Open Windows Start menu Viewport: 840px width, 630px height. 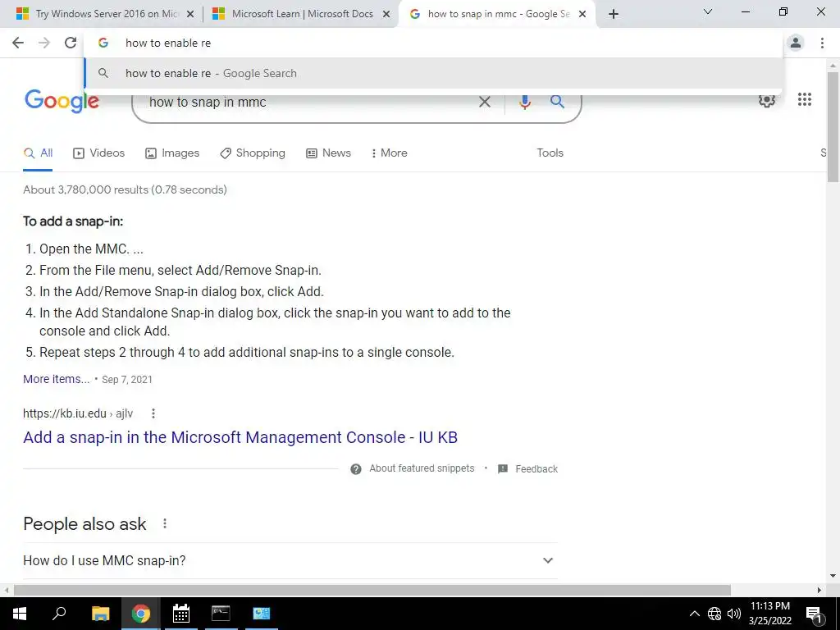coord(20,614)
